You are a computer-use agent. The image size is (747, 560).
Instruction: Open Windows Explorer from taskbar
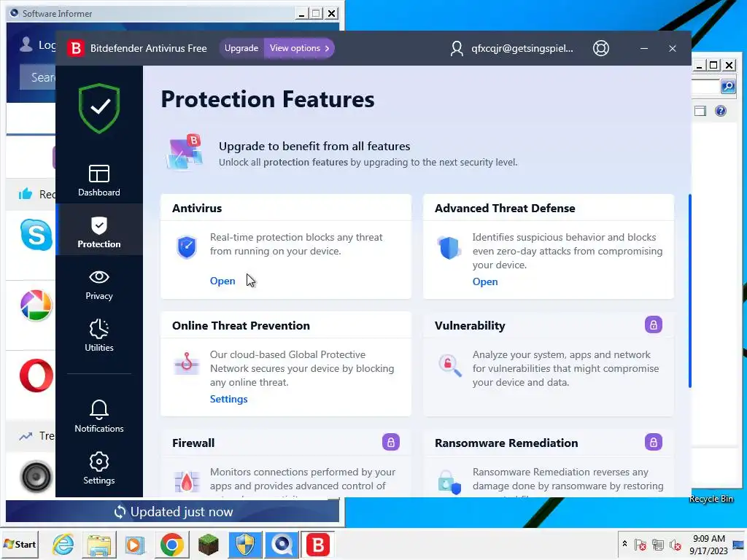click(x=99, y=544)
